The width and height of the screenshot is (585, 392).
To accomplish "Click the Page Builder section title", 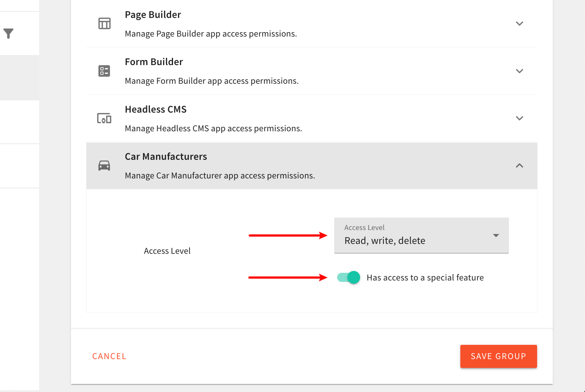I will [153, 15].
